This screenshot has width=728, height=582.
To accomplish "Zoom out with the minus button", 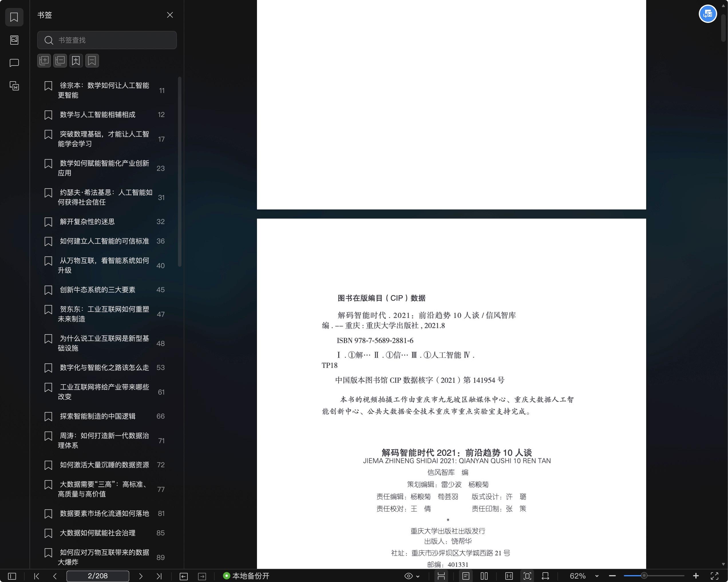I will tap(612, 576).
